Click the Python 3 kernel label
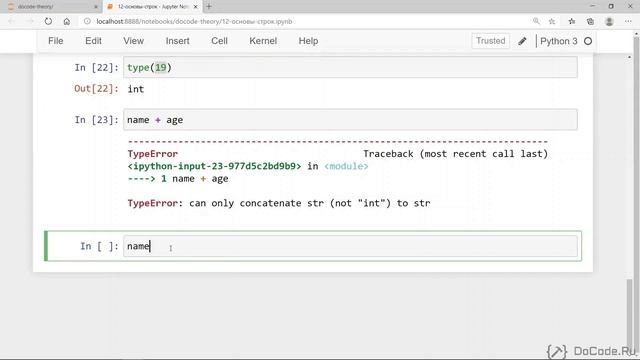This screenshot has height=360, width=640. (558, 41)
